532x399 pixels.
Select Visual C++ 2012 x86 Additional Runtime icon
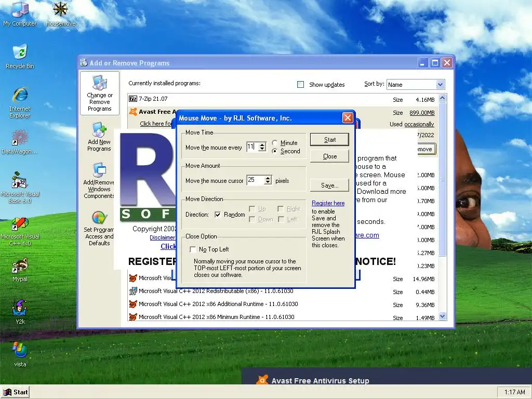[133, 303]
